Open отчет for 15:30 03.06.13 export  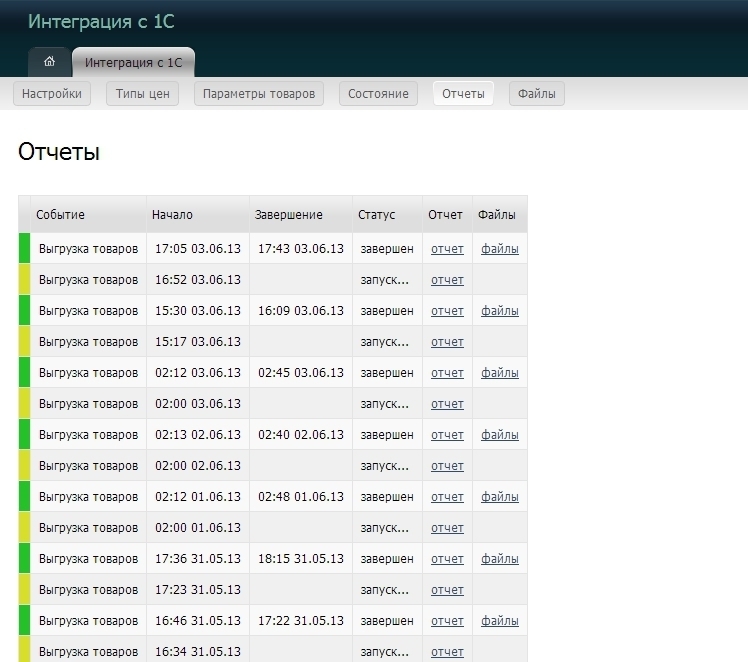447,310
